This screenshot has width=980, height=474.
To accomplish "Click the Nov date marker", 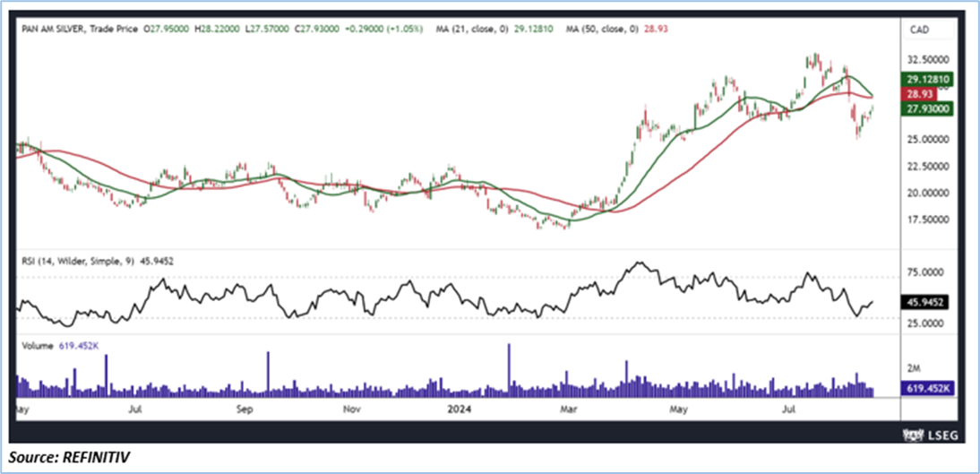I will point(352,410).
